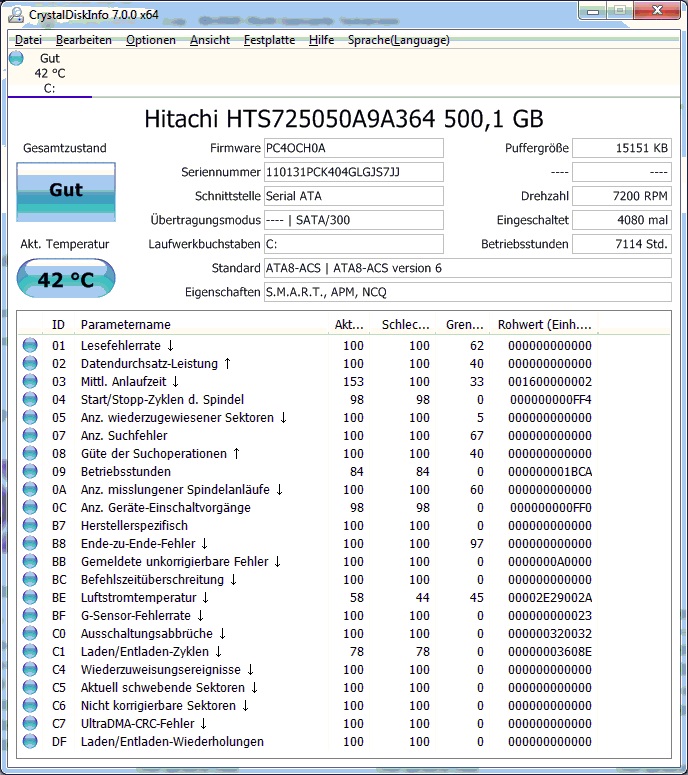The width and height of the screenshot is (688, 775).
Task: Select the C: drive status icon in toolbar
Action: (x=16, y=58)
